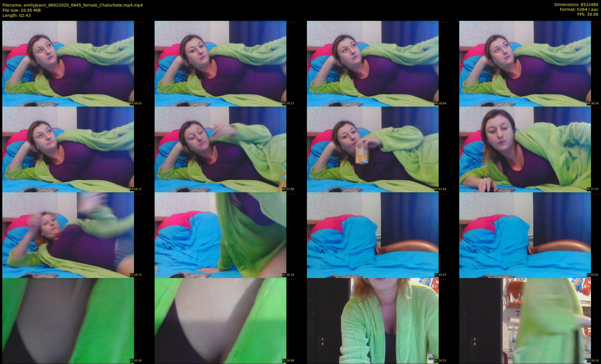Select the frame timestamped 02:14.88

(220, 321)
